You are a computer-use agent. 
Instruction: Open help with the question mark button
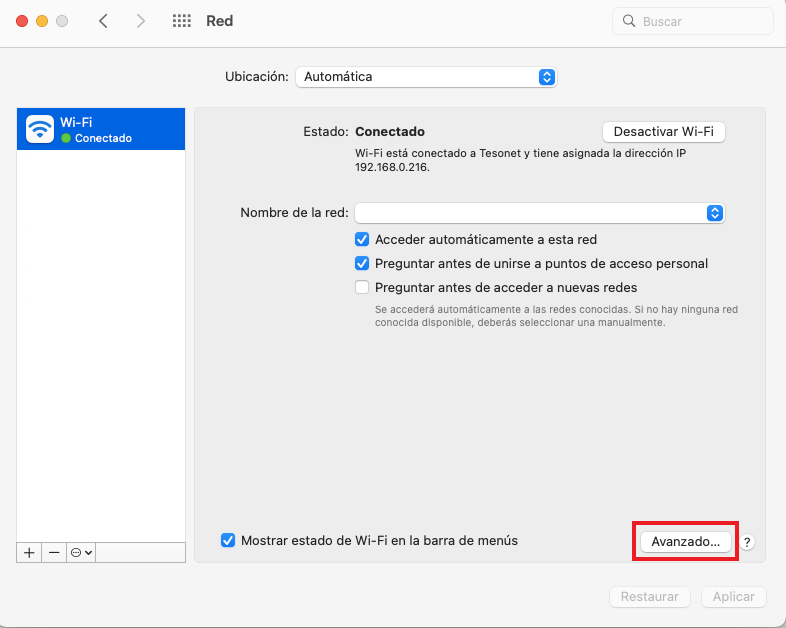[x=747, y=542]
